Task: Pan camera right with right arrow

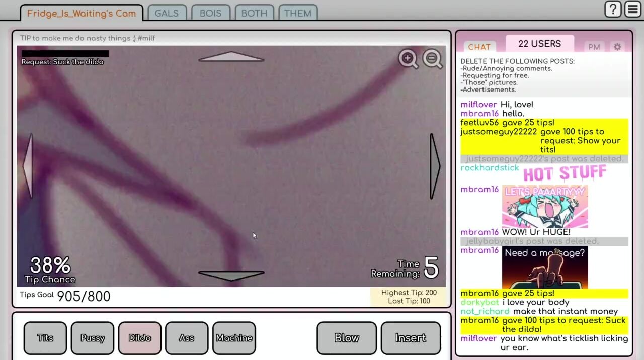Action: 435,166
